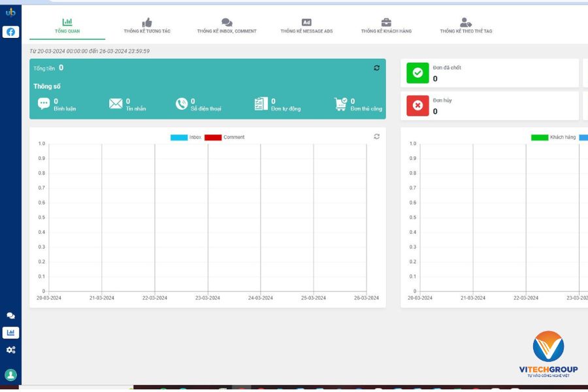Open the Thống kê khách hàng tab
The height and width of the screenshot is (392, 588).
[x=386, y=26]
